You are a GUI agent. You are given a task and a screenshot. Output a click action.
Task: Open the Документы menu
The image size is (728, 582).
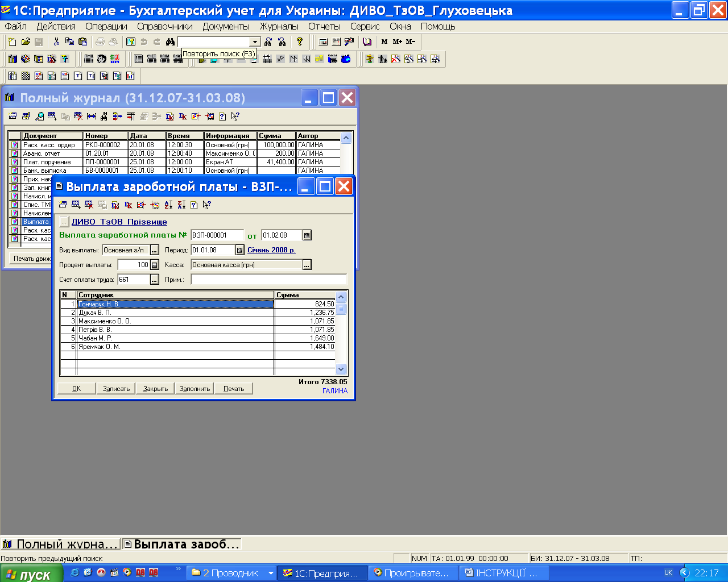coord(226,26)
